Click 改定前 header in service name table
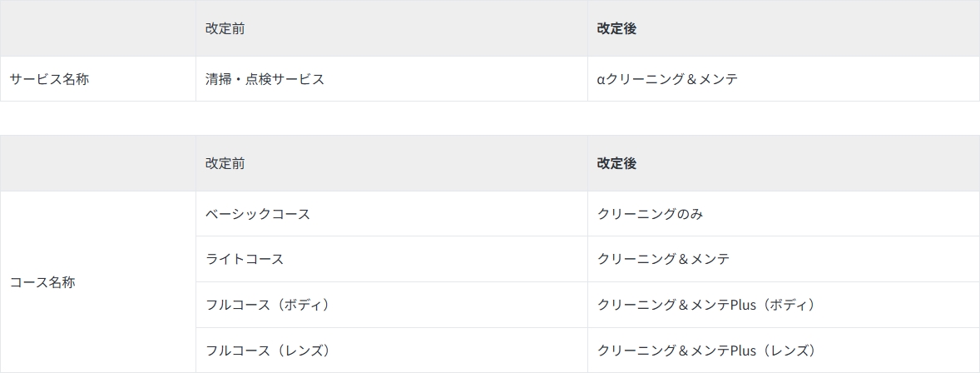980x373 pixels. tap(225, 28)
